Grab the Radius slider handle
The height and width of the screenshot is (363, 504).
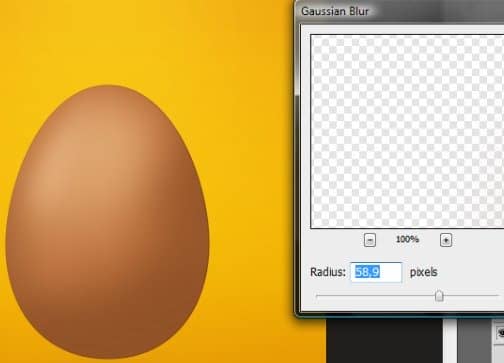click(439, 295)
